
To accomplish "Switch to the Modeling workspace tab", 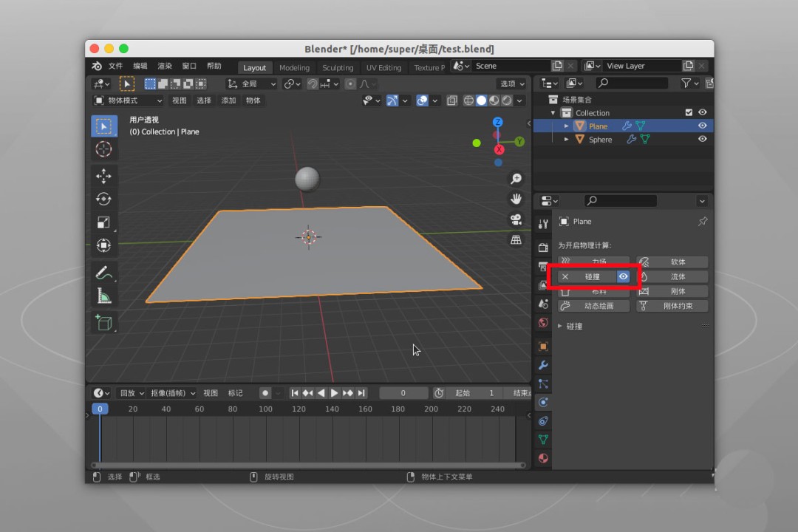I will 295,67.
